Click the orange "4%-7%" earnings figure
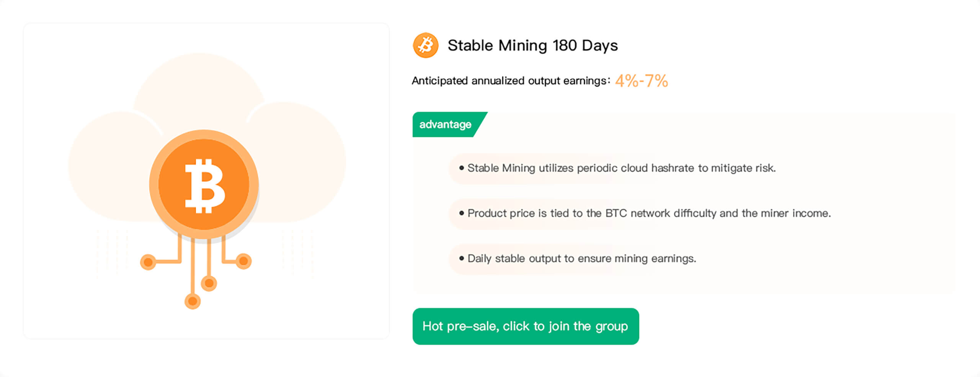This screenshot has width=980, height=377. 641,81
